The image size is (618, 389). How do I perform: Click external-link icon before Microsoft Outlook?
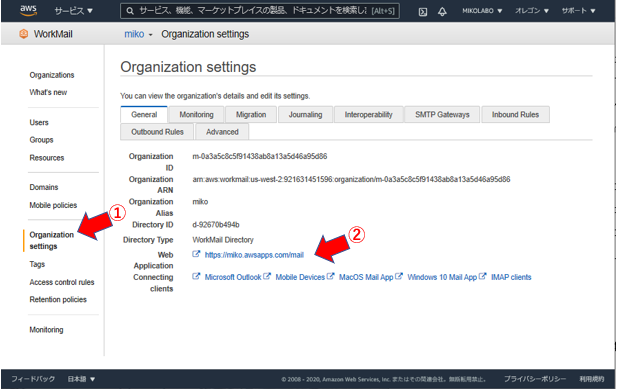pyautogui.click(x=196, y=276)
